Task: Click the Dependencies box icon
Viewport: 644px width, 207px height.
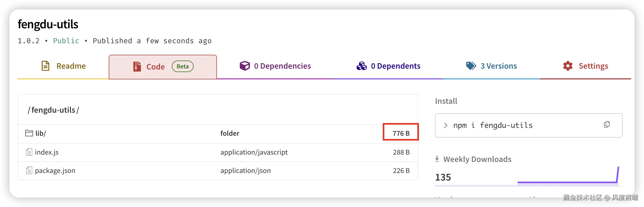Action: (x=245, y=66)
